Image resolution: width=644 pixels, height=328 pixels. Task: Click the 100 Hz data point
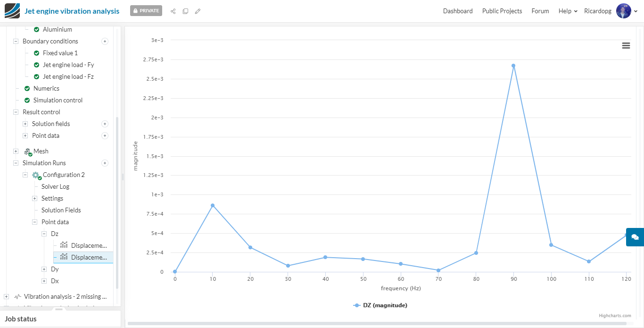tap(551, 244)
